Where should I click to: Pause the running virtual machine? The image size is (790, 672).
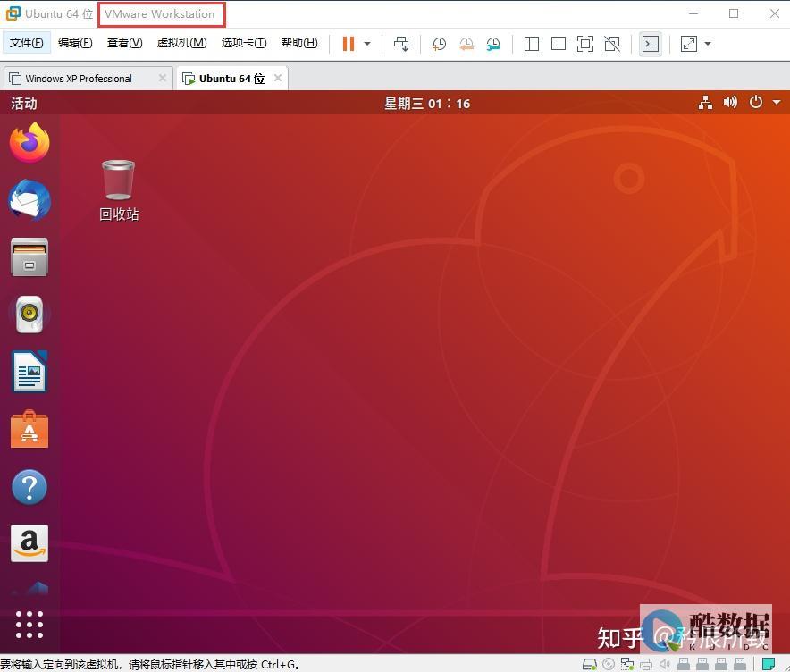pos(349,44)
